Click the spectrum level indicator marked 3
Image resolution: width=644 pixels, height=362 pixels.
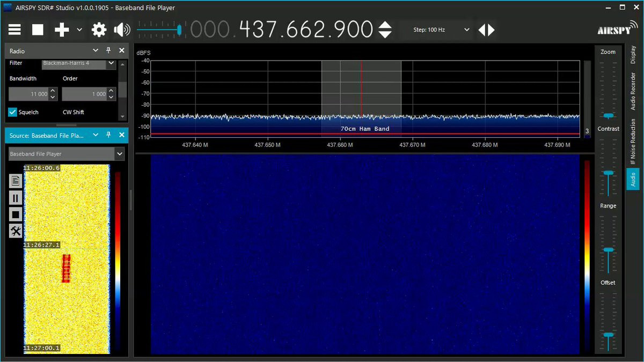click(x=587, y=99)
